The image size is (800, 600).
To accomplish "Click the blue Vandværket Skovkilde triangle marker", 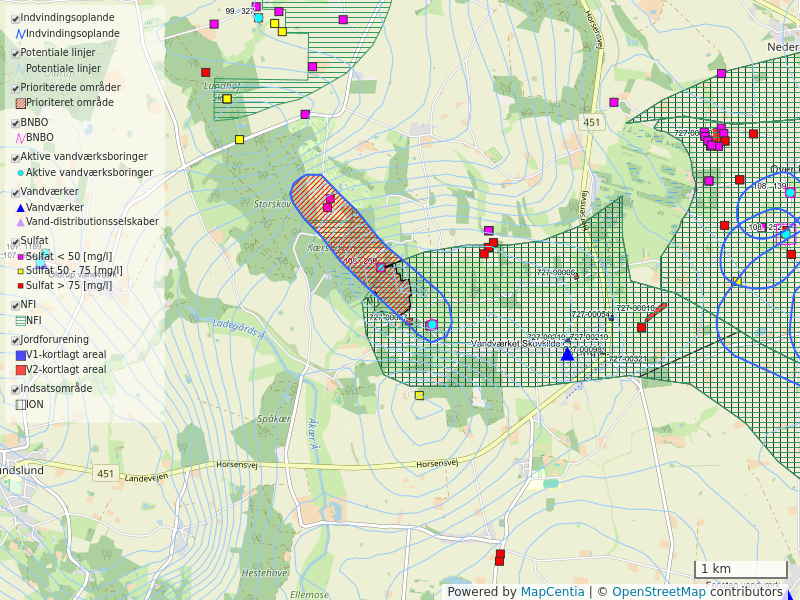I will click(x=567, y=353).
